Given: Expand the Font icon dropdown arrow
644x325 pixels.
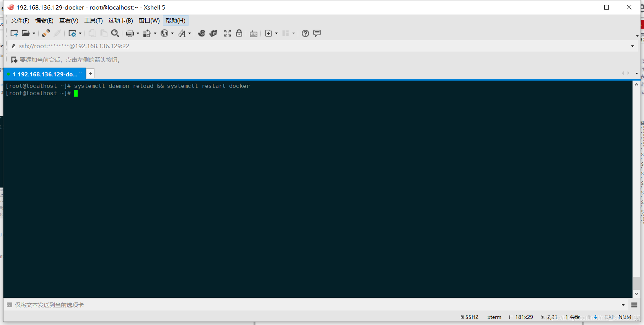Looking at the screenshot, I should click(190, 33).
